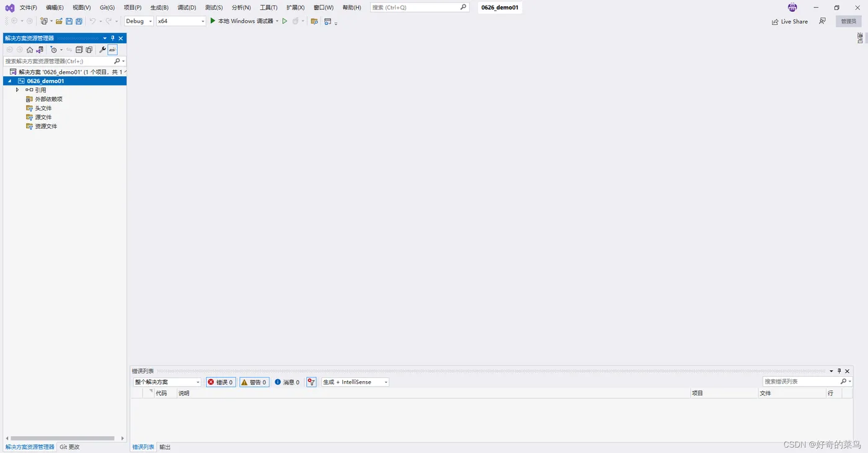Close the Solution Explorer panel

point(121,38)
